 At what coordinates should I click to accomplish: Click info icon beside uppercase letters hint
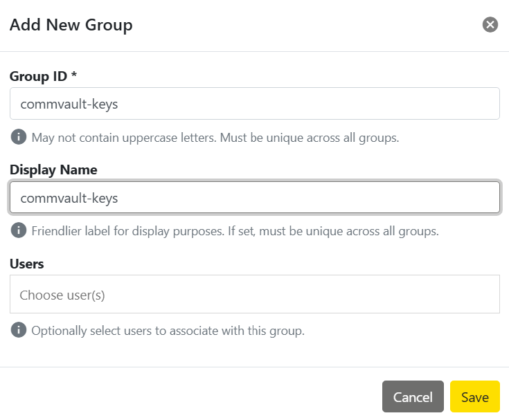pyautogui.click(x=19, y=137)
